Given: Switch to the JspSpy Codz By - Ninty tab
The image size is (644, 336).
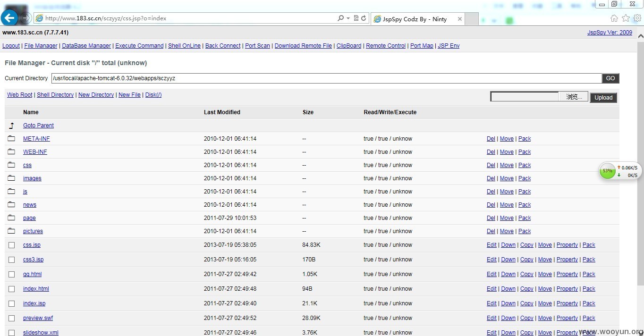Looking at the screenshot, I should pyautogui.click(x=417, y=19).
